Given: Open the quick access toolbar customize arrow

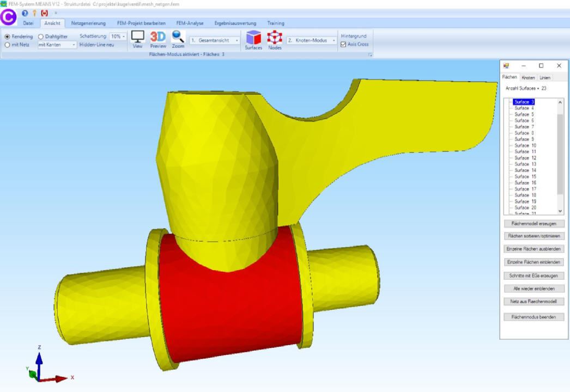Looking at the screenshot, I should pyautogui.click(x=56, y=13).
